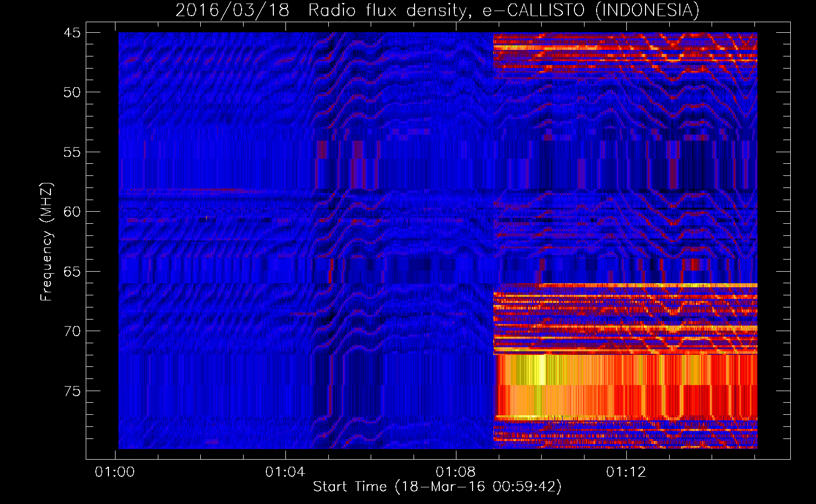Click the 45 frequency tick label
Screen dimensions: 816x504
tap(72, 33)
